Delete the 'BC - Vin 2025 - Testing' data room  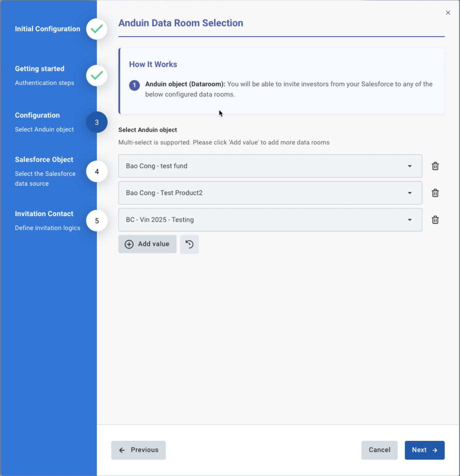(x=435, y=220)
